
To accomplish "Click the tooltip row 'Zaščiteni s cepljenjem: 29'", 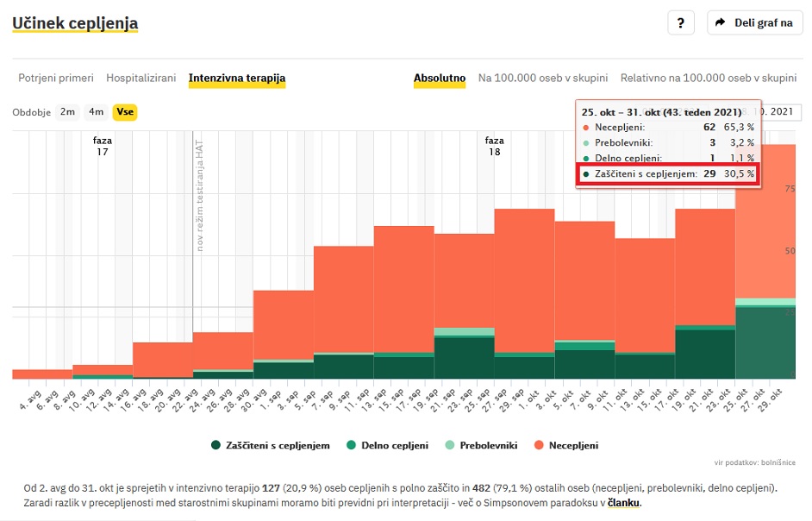I will 668,173.
